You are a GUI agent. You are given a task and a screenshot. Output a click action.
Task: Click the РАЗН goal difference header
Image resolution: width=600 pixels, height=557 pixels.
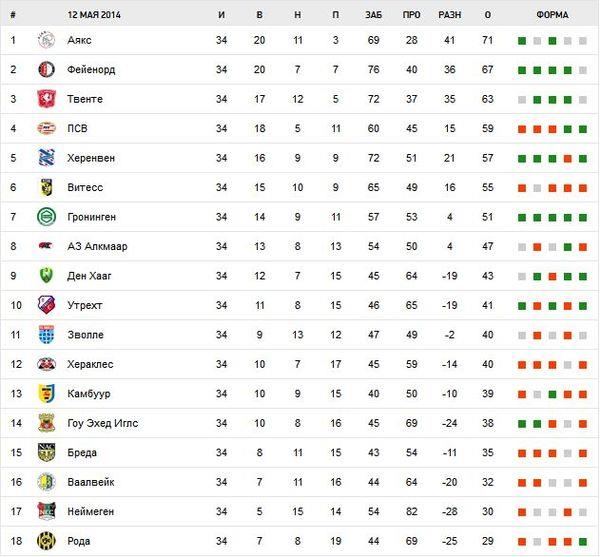[449, 16]
